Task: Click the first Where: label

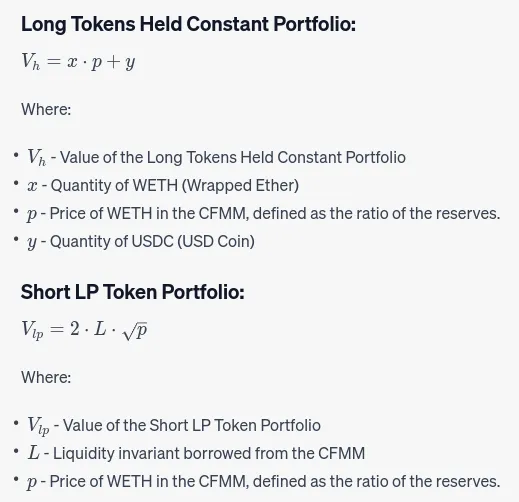Action: point(46,109)
